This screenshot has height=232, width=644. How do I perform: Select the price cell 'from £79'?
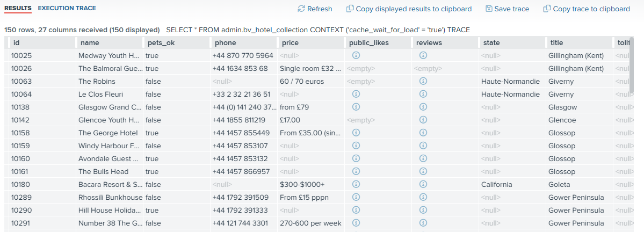[x=310, y=107]
